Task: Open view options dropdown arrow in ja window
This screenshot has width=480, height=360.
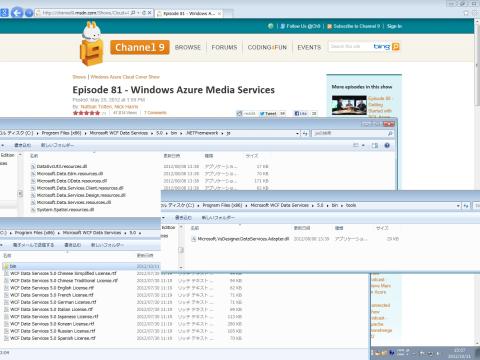Action: click(x=363, y=145)
